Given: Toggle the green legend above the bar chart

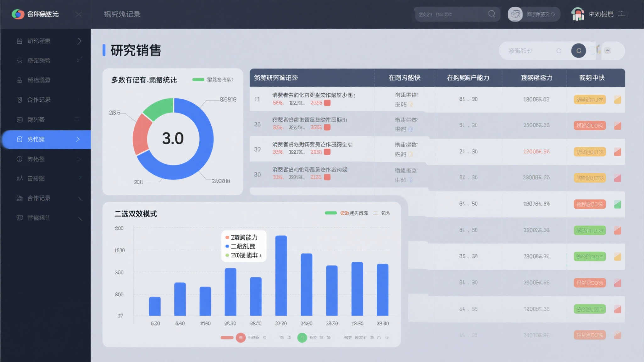Looking at the screenshot, I should (330, 213).
